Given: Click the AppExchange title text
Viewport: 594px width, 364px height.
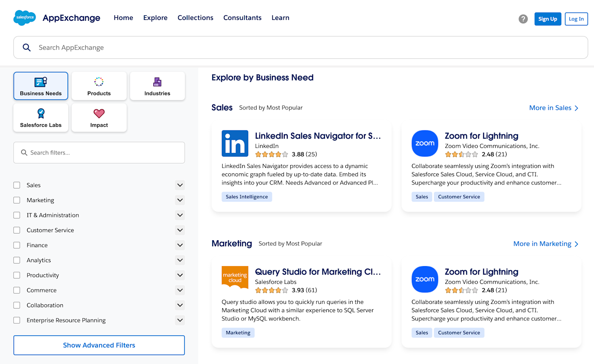Looking at the screenshot, I should [x=72, y=18].
